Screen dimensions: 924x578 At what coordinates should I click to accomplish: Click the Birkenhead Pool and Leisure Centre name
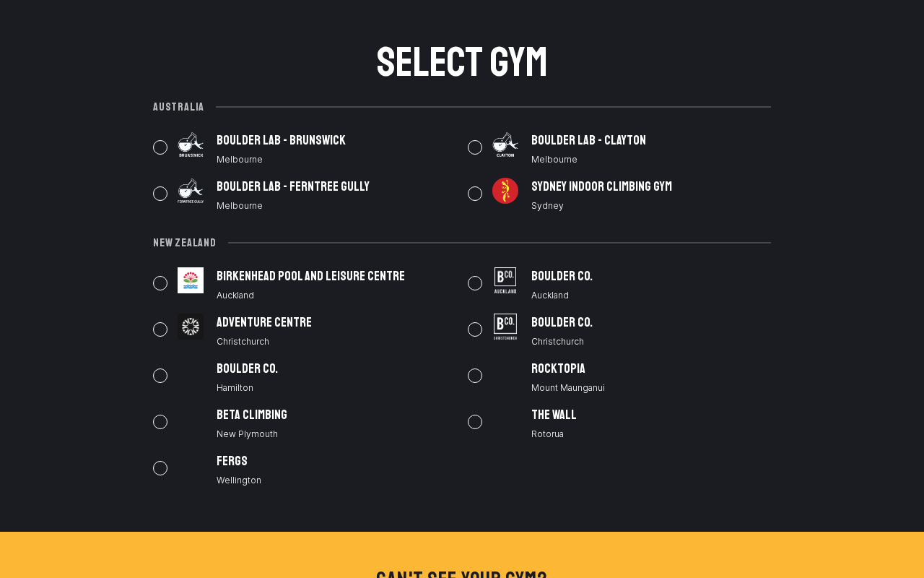tap(310, 277)
